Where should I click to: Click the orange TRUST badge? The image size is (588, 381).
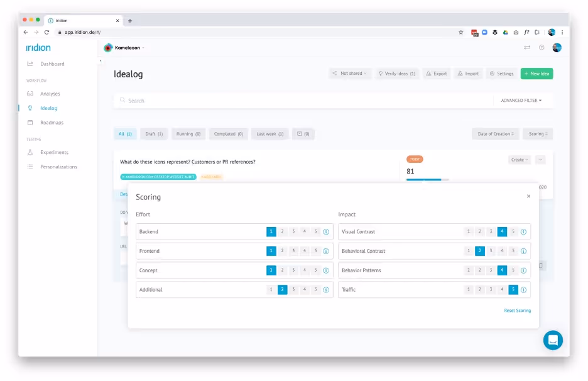[x=415, y=160]
